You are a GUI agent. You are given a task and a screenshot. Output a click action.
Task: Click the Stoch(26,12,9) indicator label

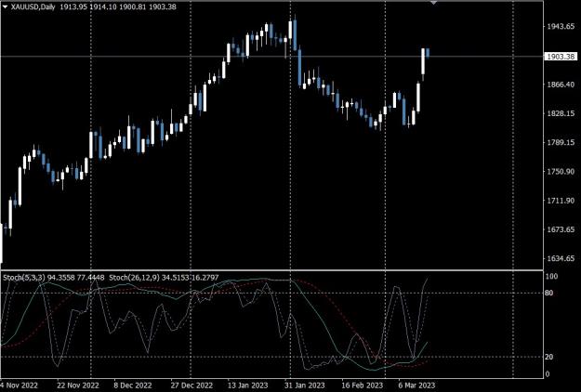pyautogui.click(x=134, y=277)
